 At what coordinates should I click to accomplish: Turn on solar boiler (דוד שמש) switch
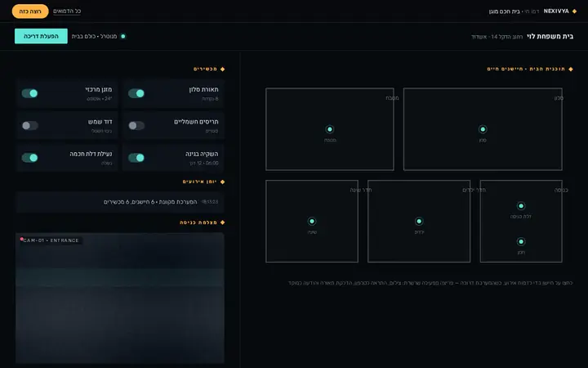pos(29,125)
